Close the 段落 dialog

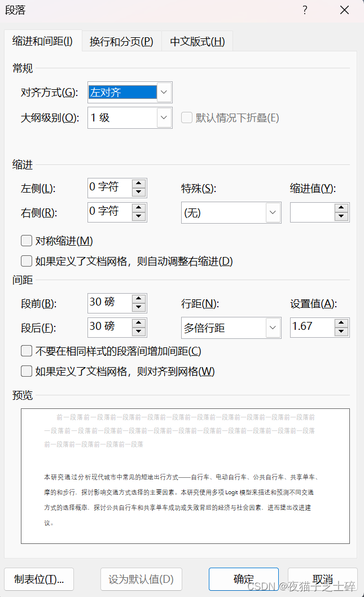click(345, 10)
